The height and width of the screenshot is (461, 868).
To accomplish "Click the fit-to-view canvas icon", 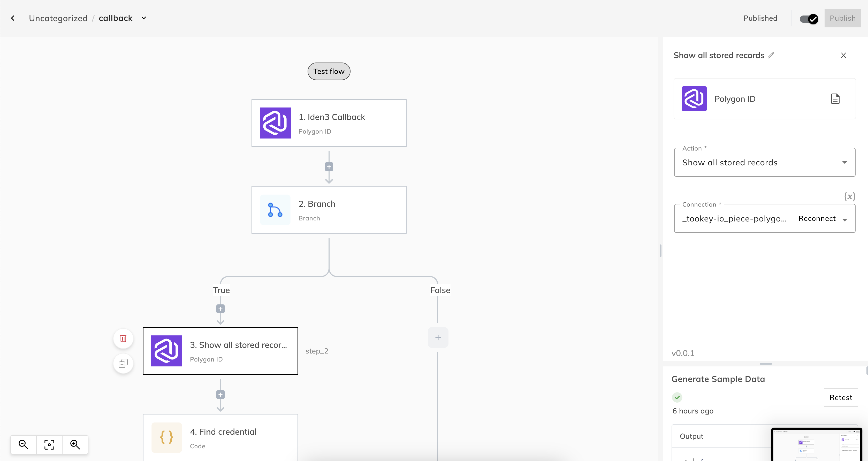I will tap(49, 444).
